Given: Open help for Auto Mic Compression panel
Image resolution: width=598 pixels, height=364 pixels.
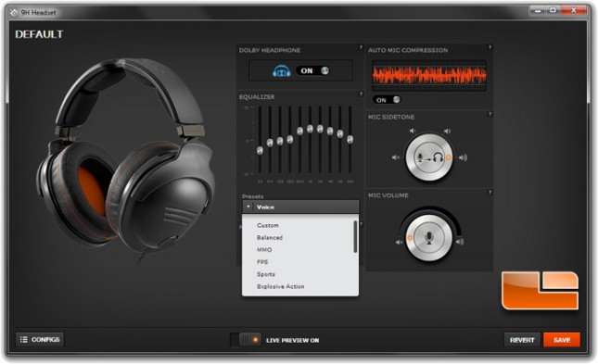Looking at the screenshot, I should pos(490,47).
